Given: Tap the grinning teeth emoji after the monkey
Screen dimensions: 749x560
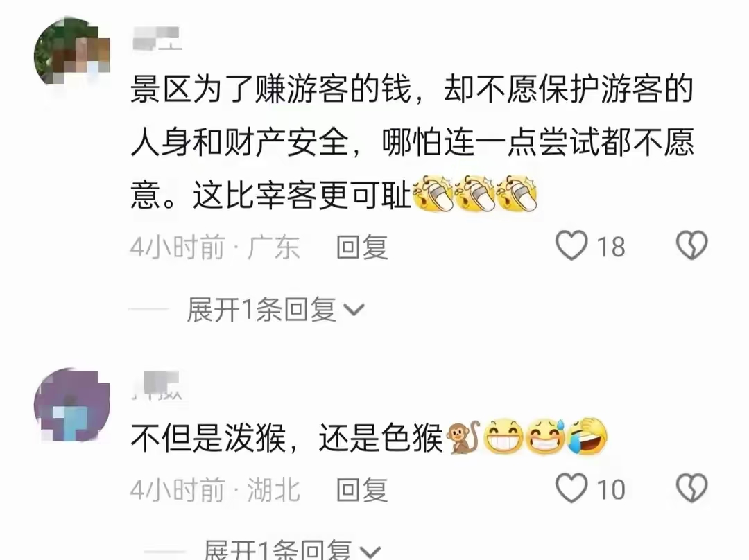Looking at the screenshot, I should pyautogui.click(x=503, y=437).
